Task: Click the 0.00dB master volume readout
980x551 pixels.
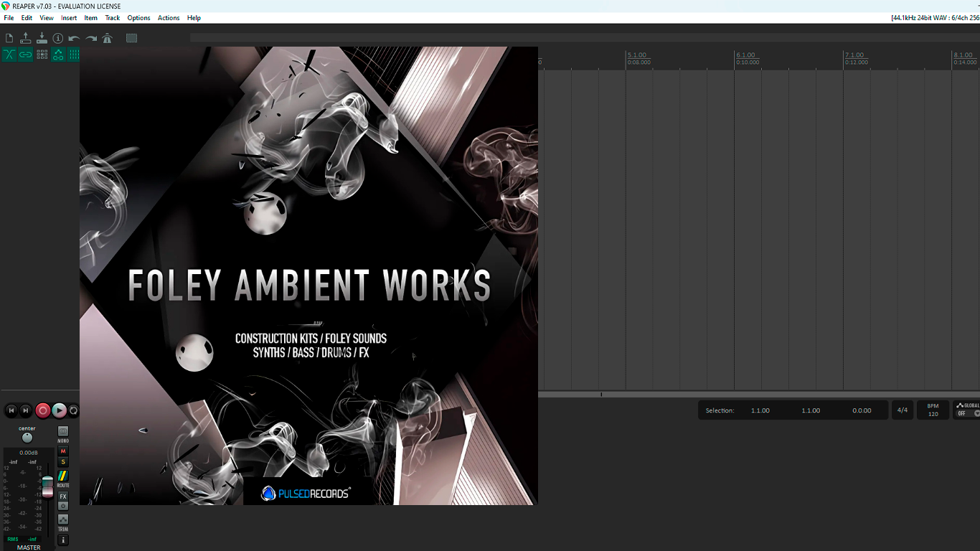Action: point(29,453)
